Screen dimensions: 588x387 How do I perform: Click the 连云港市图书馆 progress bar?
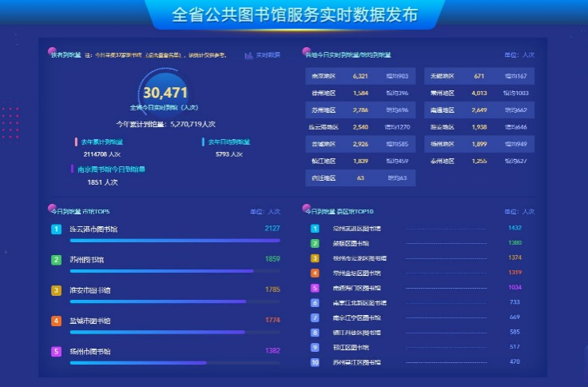(x=175, y=240)
